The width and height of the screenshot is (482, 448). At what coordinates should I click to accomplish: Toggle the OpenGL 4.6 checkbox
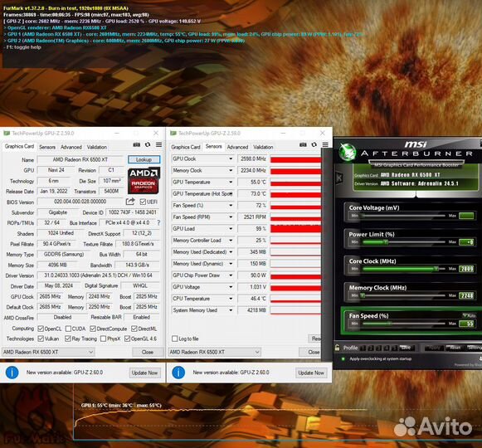coord(127,338)
